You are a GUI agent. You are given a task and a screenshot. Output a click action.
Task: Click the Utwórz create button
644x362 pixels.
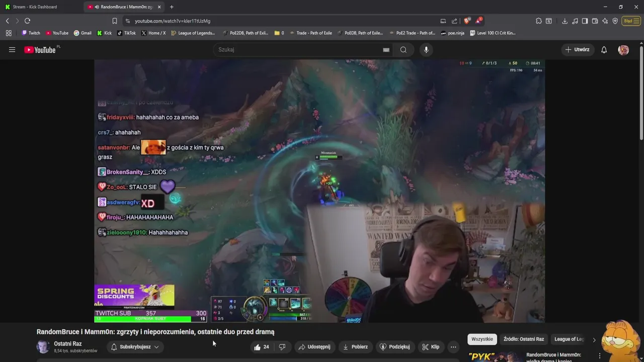pyautogui.click(x=577, y=50)
